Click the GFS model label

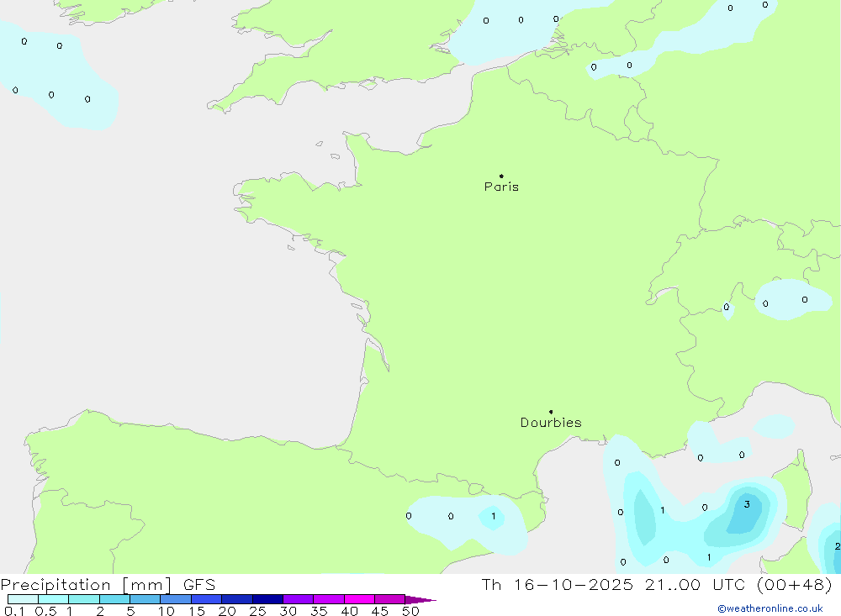click(199, 585)
